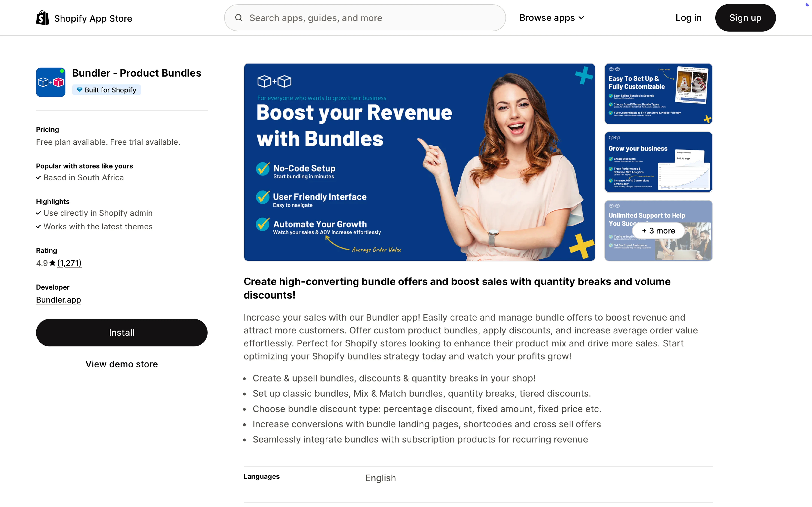Click the checkmark beside Based in South Africa
The image size is (812, 507).
click(x=39, y=178)
